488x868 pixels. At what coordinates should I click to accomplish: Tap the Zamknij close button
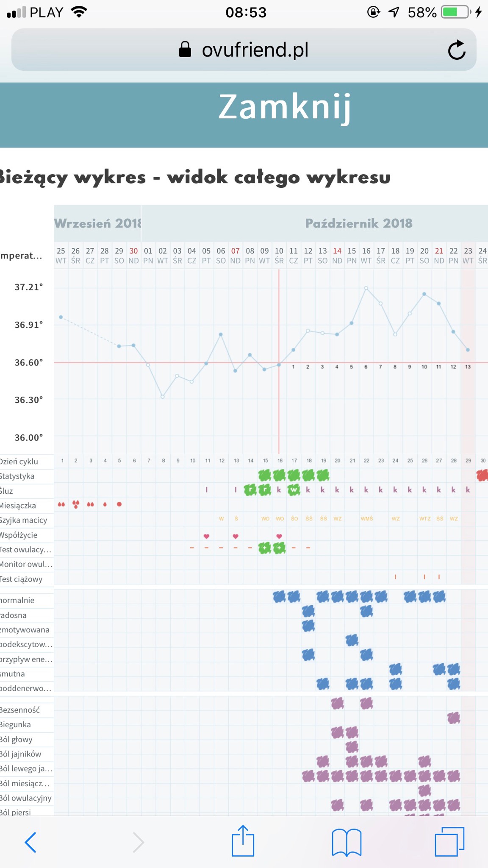[285, 107]
